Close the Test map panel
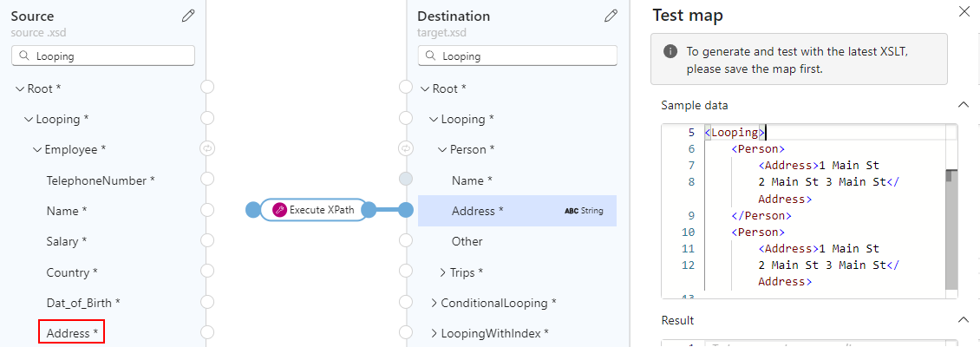The height and width of the screenshot is (347, 980). 964,12
